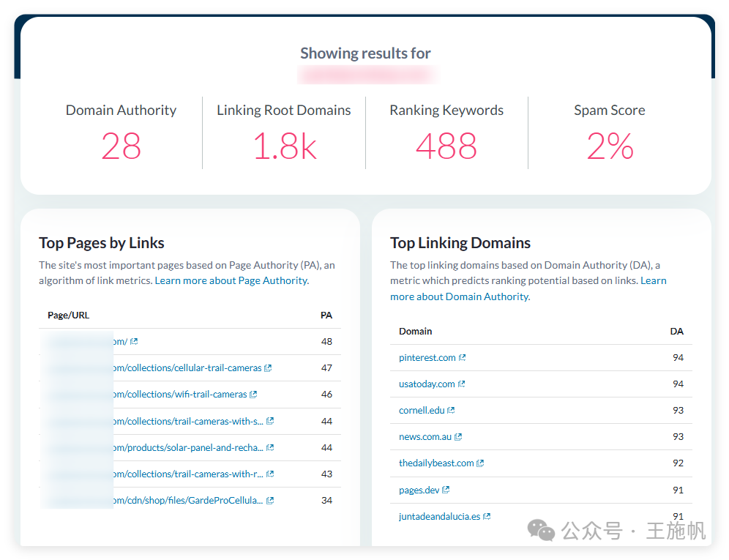Click external-link icon next to usatoday.com
729x560 pixels.
coord(462,384)
